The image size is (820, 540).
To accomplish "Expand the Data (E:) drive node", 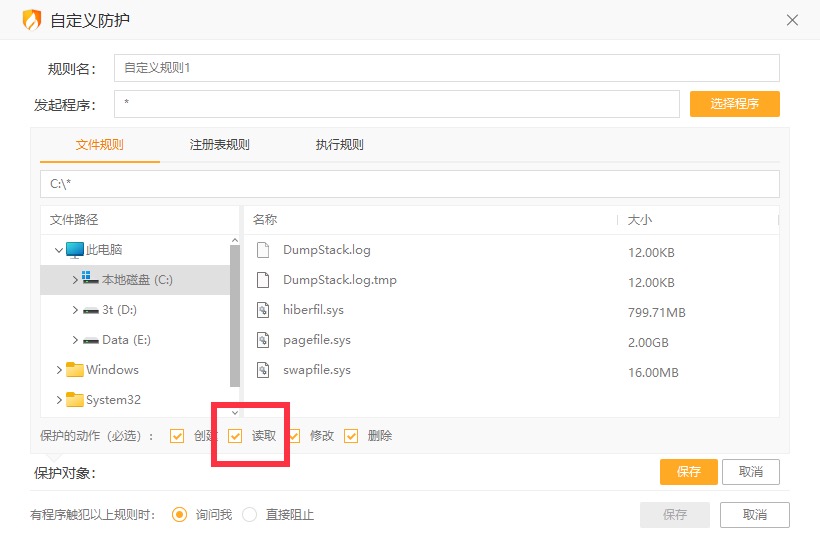I will pyautogui.click(x=75, y=340).
